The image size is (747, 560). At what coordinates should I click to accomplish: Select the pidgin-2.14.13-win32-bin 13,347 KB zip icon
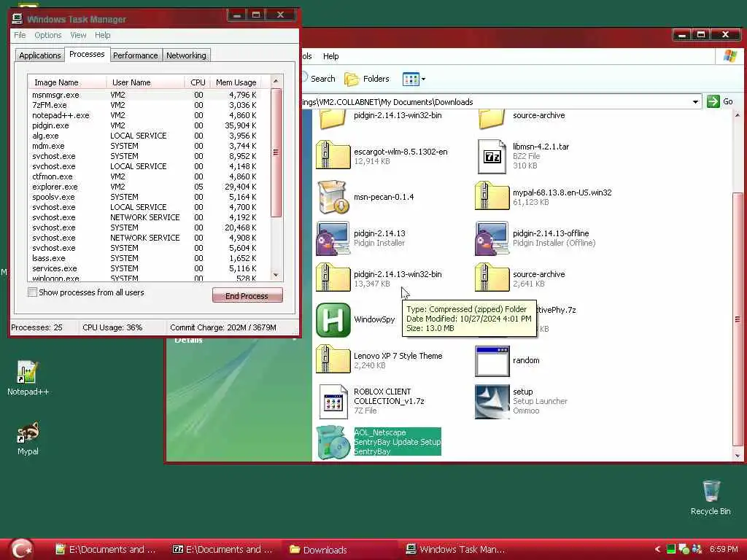coord(333,278)
